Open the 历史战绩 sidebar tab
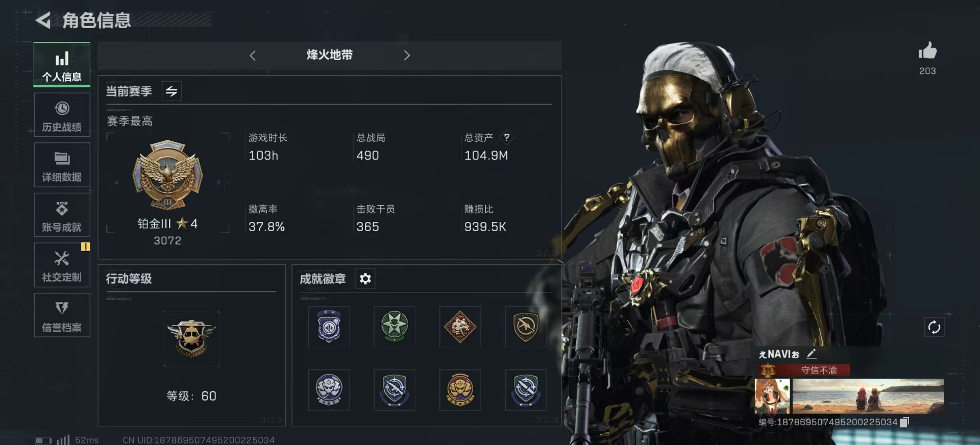Viewport: 980px width, 445px height. click(x=62, y=115)
